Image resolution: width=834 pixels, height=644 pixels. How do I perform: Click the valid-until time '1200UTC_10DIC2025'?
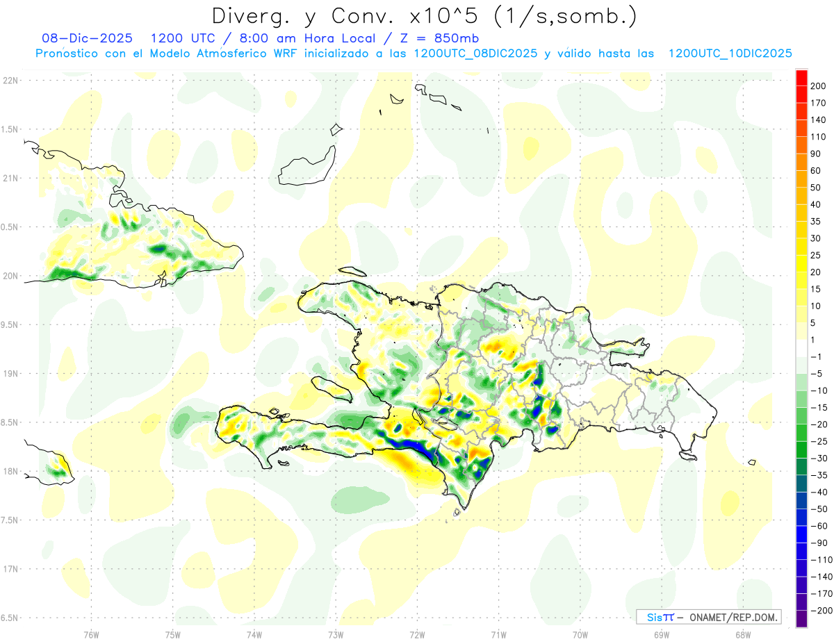tap(730, 53)
